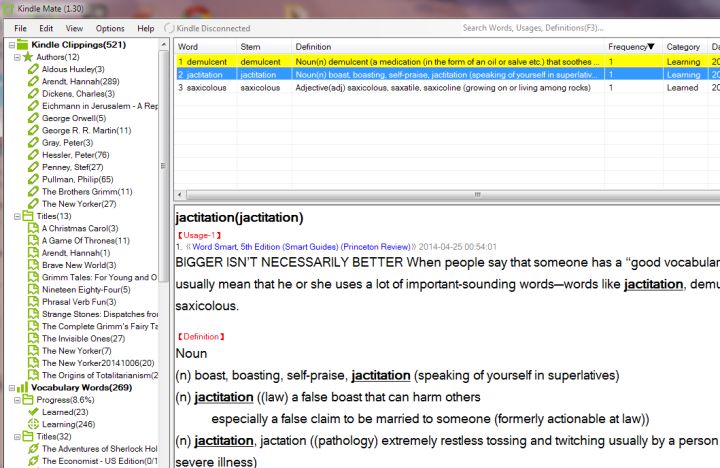The image size is (720, 468).
Task: Select The New Yorker20141006(20) title
Action: tap(98, 363)
